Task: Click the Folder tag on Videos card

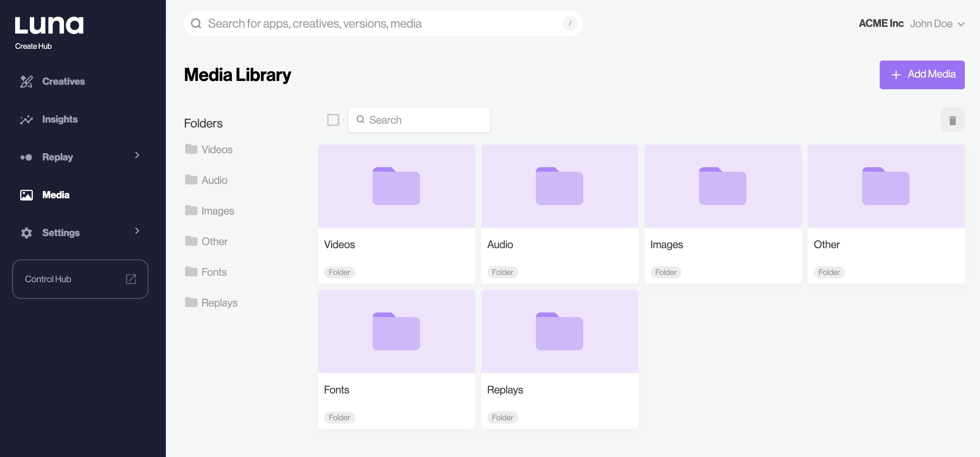Action: (339, 272)
